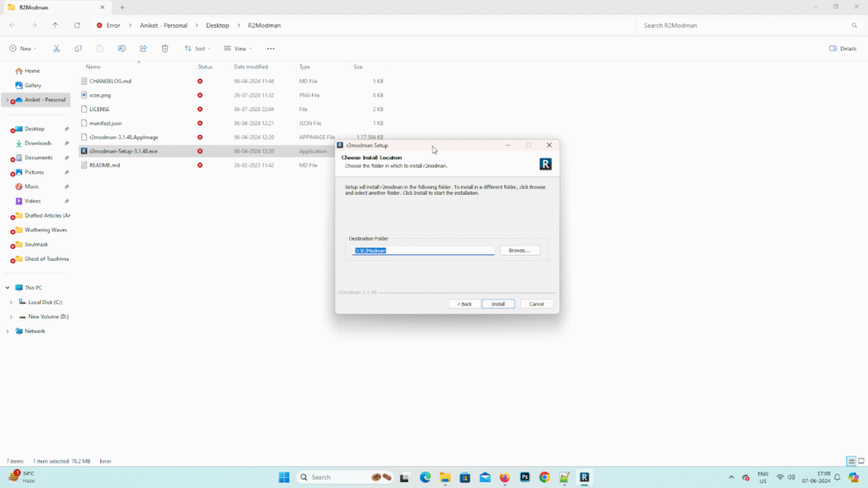The height and width of the screenshot is (488, 868).
Task: Expand Aniket - Personal in navigation pane
Action: coord(7,100)
